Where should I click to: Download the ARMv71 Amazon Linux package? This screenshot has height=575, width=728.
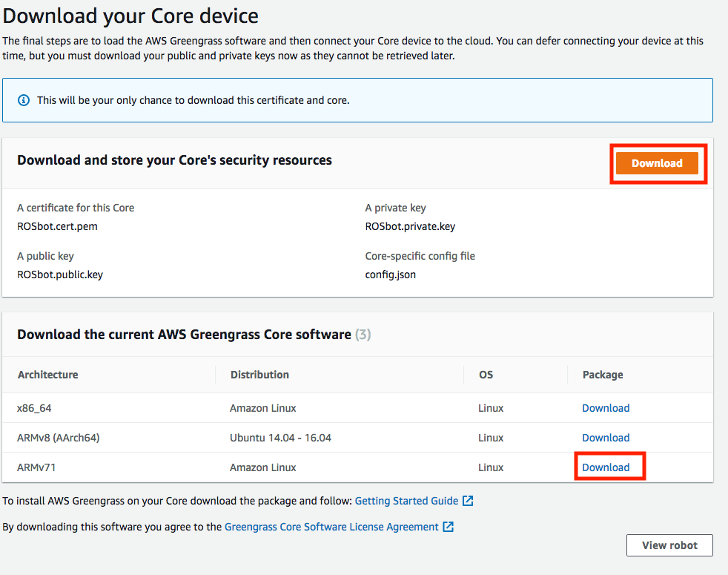606,467
